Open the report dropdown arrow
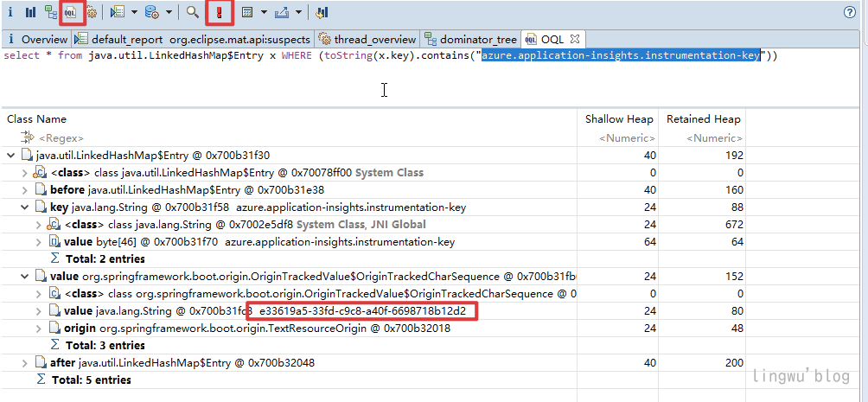 click(134, 12)
